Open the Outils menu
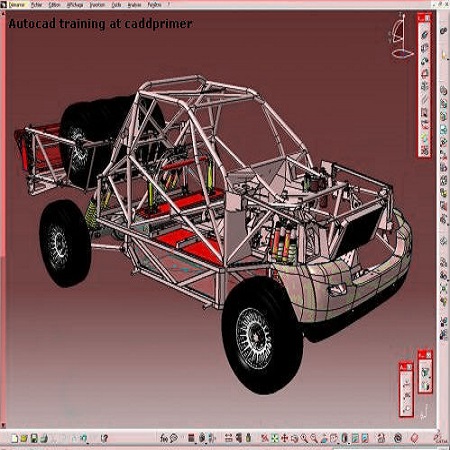Image resolution: width=450 pixels, height=450 pixels. pyautogui.click(x=116, y=5)
